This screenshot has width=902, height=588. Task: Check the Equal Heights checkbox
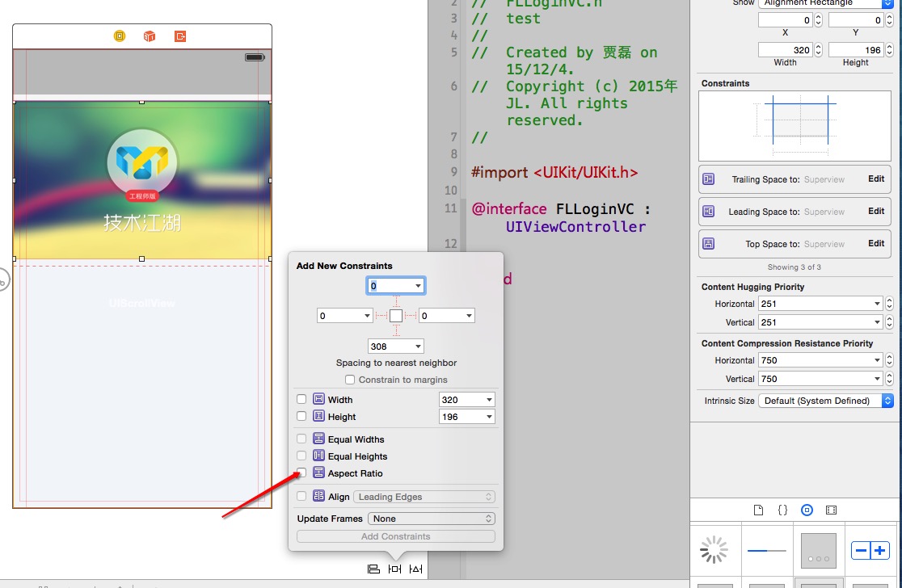[301, 456]
